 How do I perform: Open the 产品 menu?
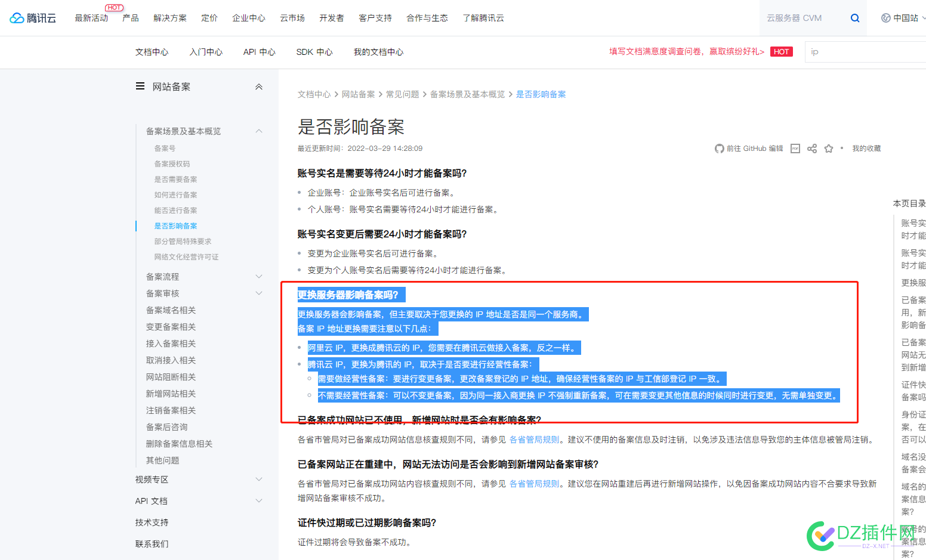[x=131, y=18]
